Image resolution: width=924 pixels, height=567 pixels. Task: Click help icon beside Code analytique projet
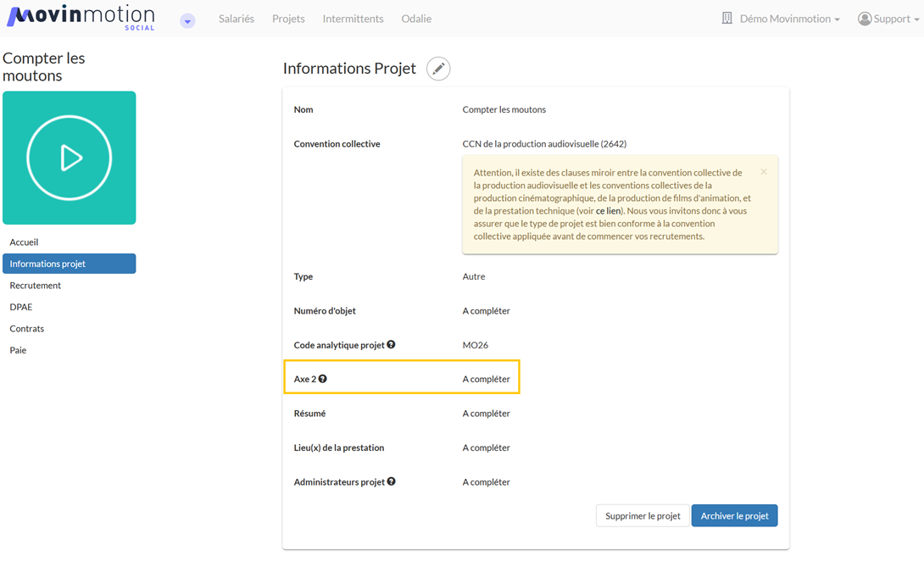pos(391,345)
